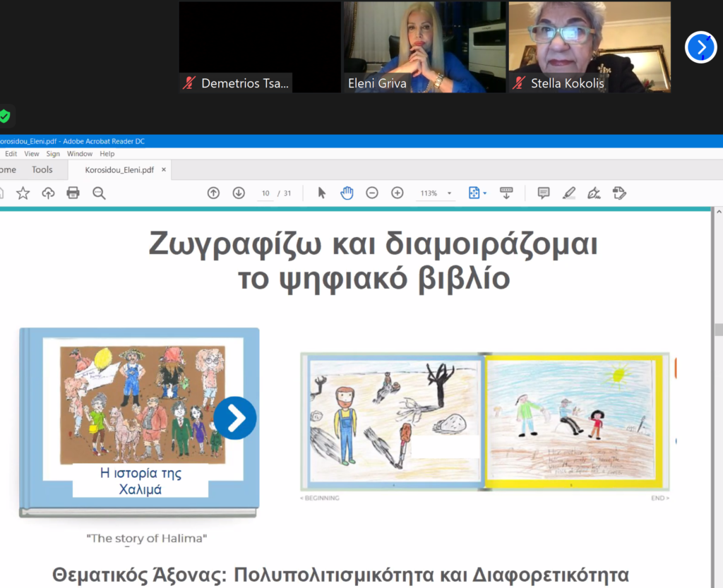723x588 pixels.
Task: Select the highlighter pen tool
Action: (x=569, y=193)
